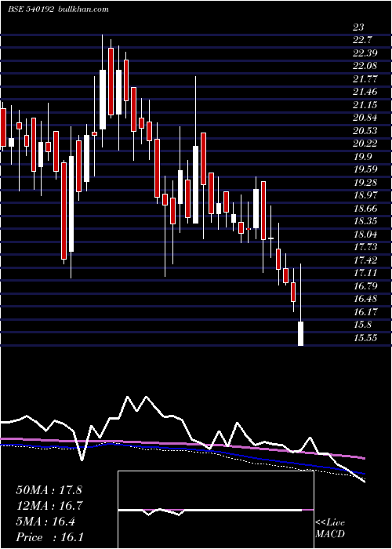Click the '12MA : 16.7' readout
The image size is (392, 549).
click(49, 506)
